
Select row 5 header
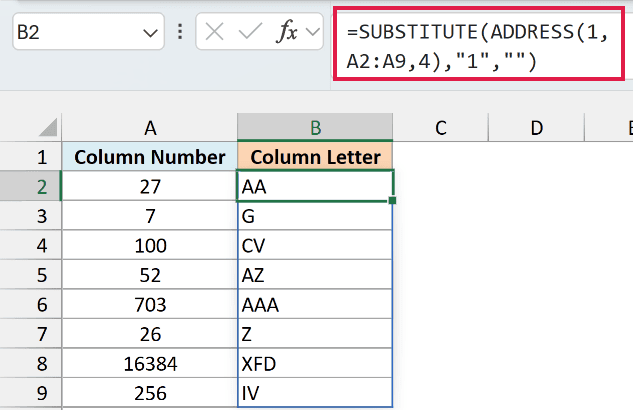coord(31,275)
